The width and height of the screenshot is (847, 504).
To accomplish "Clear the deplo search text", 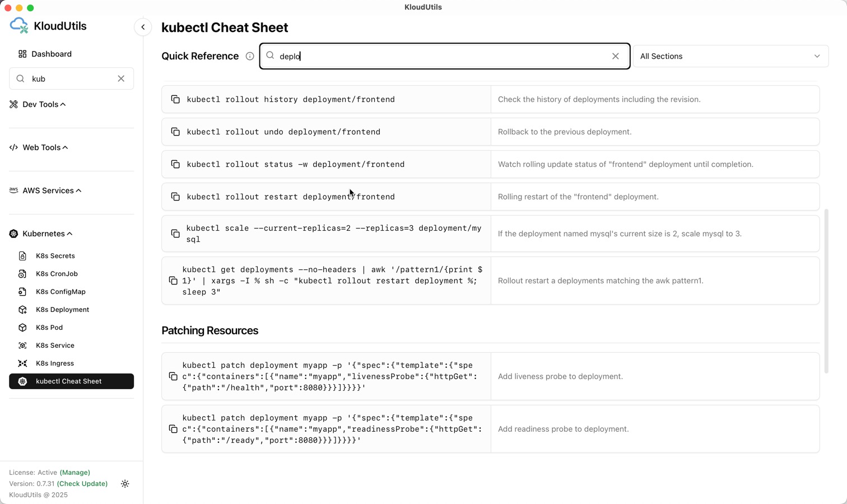I will (616, 56).
